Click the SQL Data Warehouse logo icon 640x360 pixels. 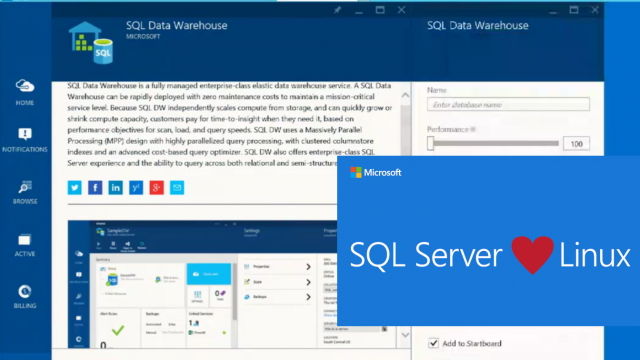point(91,43)
